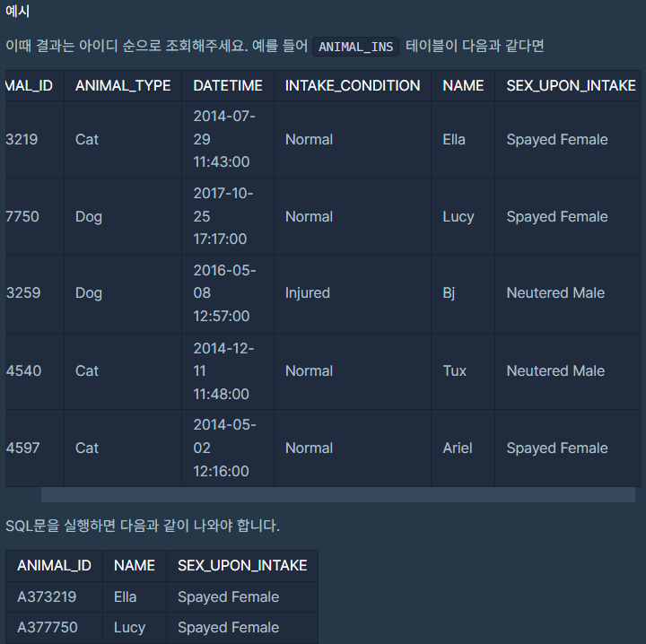Click the horizontal scrollbar under ANIMAL_INS table
Image resolution: width=646 pixels, height=644 pixels.
(x=338, y=494)
